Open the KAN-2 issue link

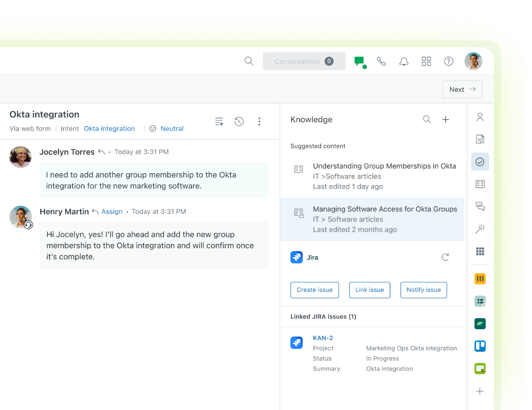[x=323, y=338]
